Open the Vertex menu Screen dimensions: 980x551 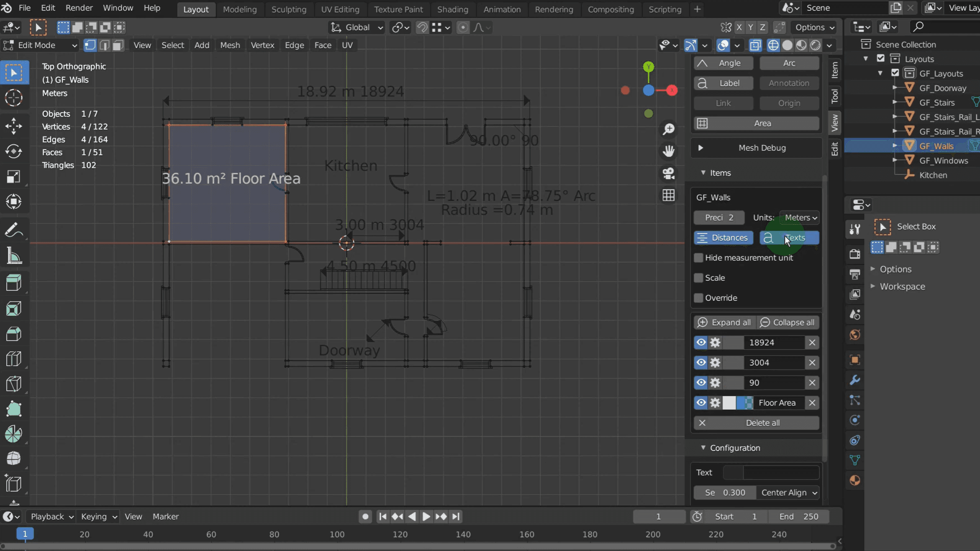[262, 45]
